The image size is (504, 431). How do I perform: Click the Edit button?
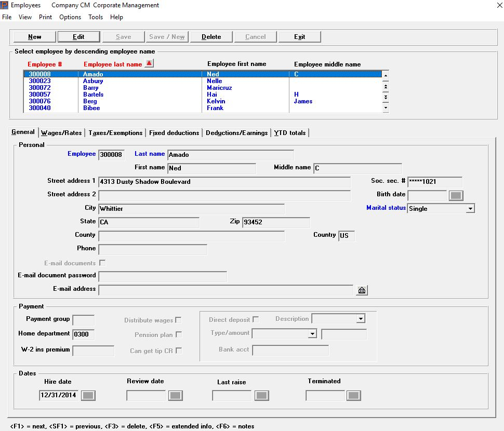[x=78, y=37]
